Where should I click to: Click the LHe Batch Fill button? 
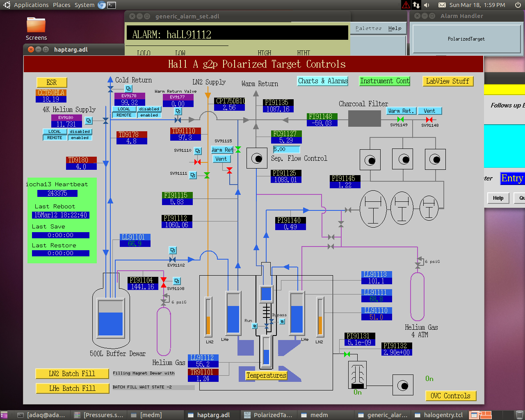72,388
